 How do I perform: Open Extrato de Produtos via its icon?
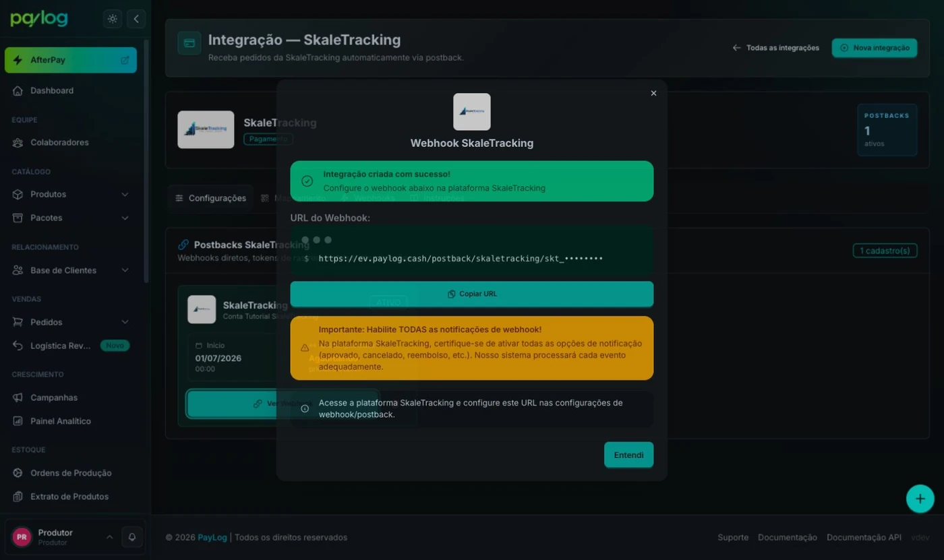(18, 497)
